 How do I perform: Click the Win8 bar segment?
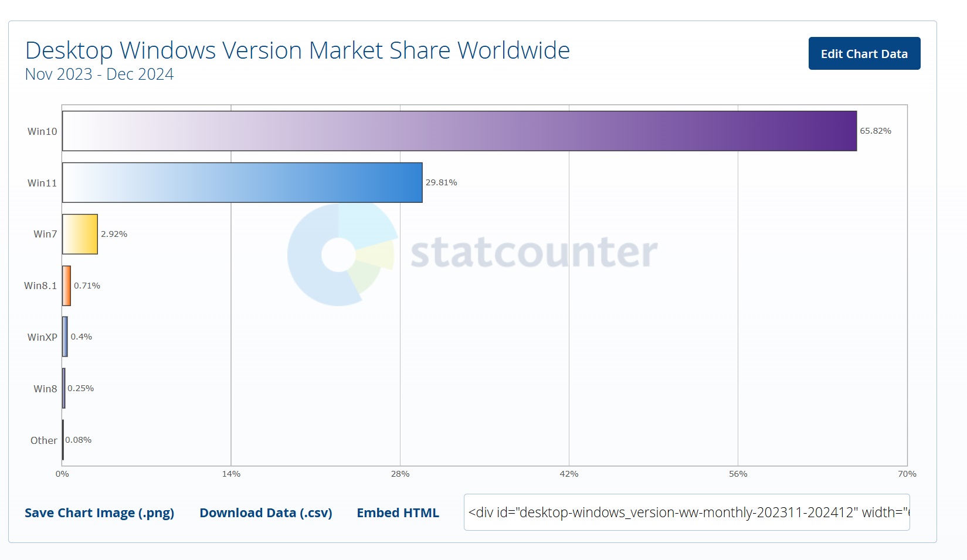[63, 388]
